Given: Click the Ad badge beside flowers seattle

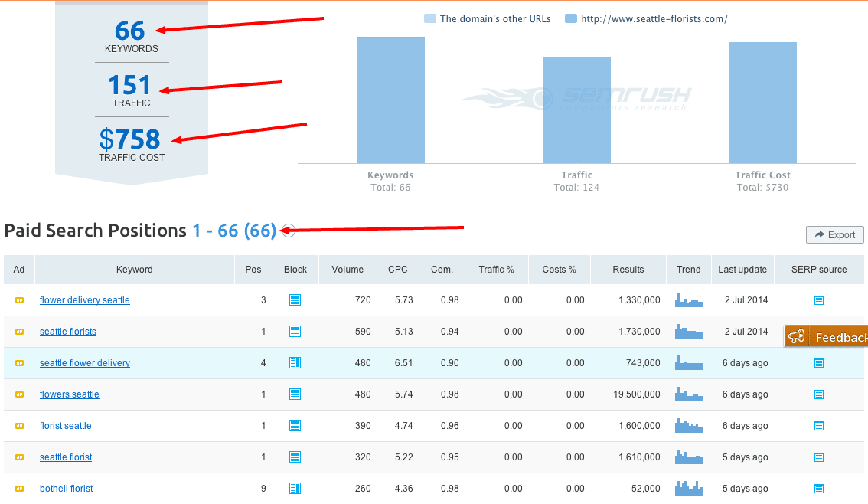Looking at the screenshot, I should 19,394.
